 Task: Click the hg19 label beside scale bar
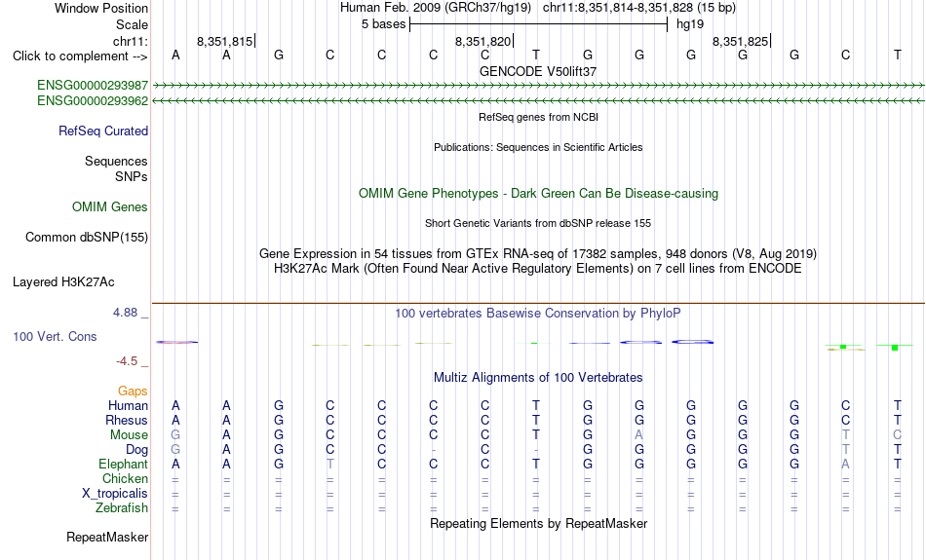(690, 24)
